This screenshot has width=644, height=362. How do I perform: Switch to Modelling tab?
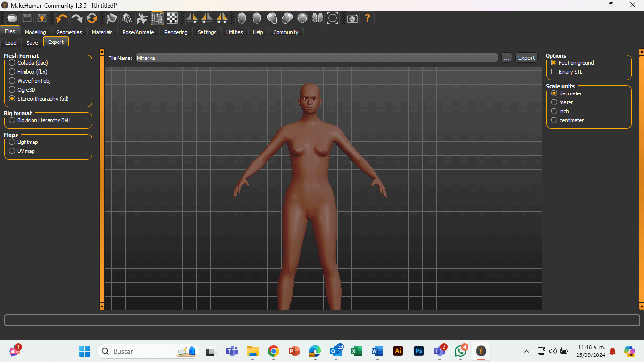pyautogui.click(x=35, y=32)
